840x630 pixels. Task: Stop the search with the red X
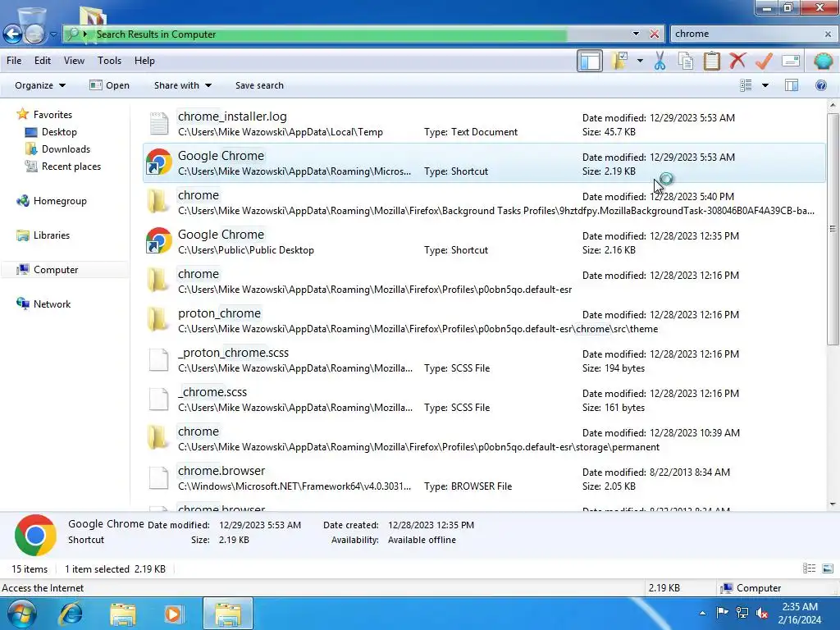pyautogui.click(x=654, y=34)
